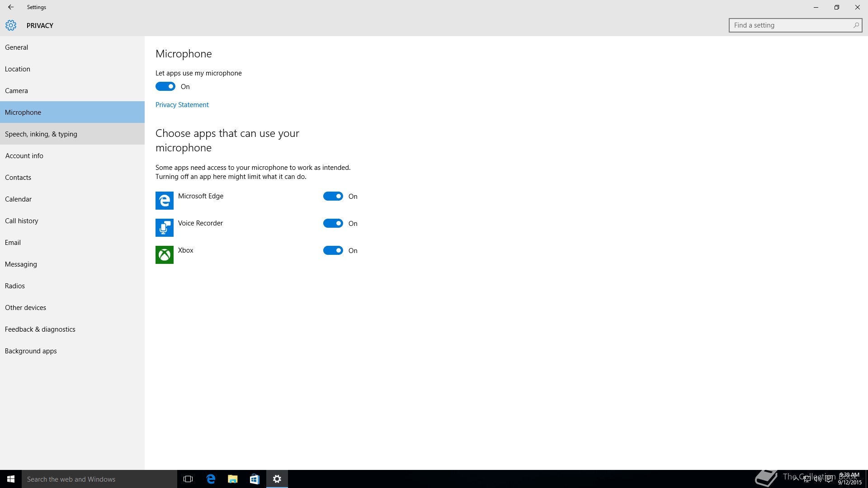Image resolution: width=868 pixels, height=488 pixels.
Task: Open File Explorer from taskbar
Action: (233, 479)
